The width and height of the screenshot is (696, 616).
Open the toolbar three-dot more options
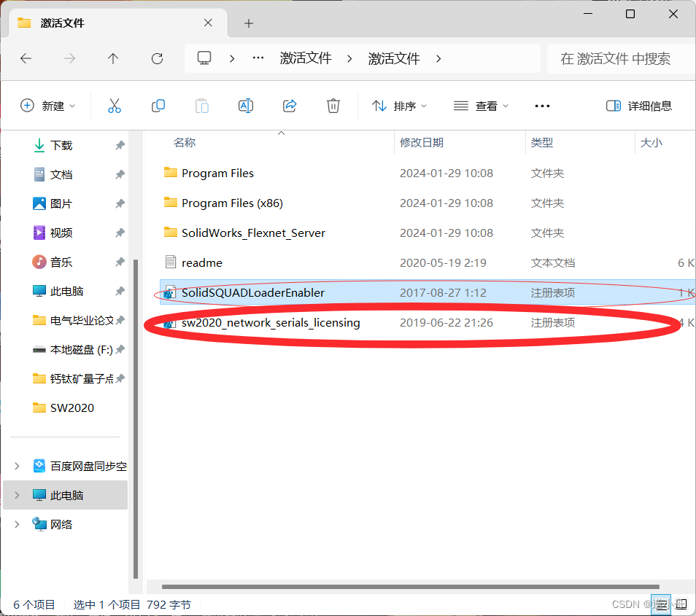pos(542,106)
